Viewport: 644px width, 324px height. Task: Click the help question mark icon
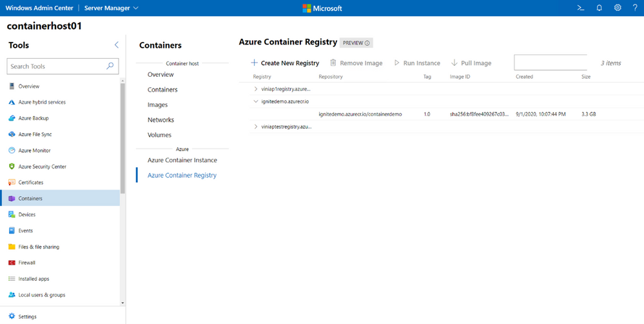635,8
